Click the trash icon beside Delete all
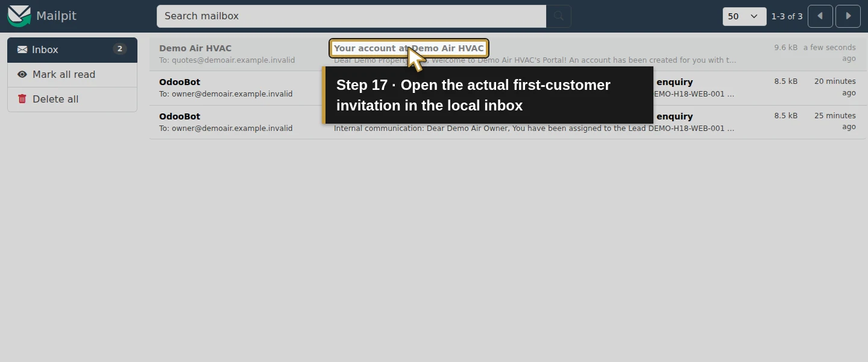Screen dimensions: 868x362 click(x=22, y=99)
